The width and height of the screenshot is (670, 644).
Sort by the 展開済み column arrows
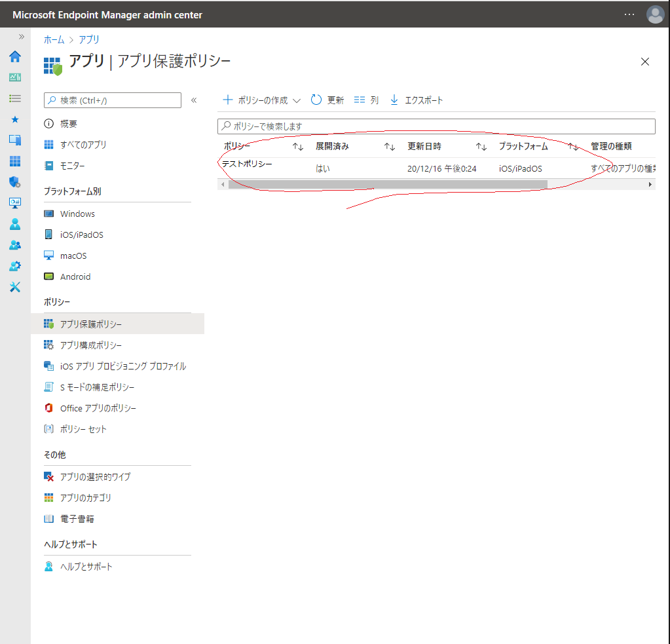pos(389,147)
